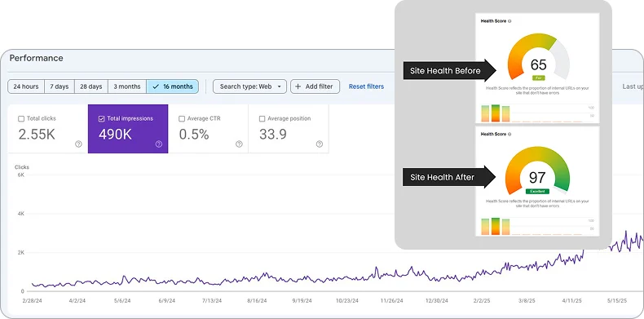Click the Clicks axis title on chart

coord(22,167)
